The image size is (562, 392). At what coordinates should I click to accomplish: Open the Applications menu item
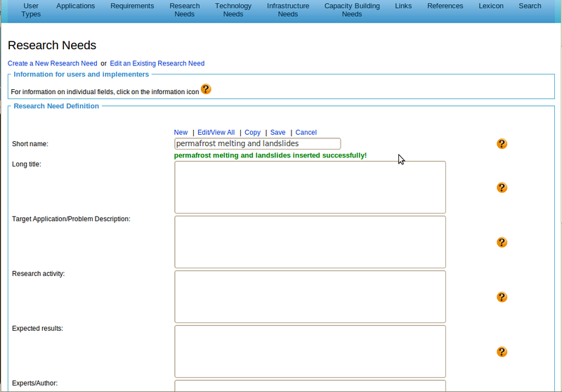click(75, 6)
